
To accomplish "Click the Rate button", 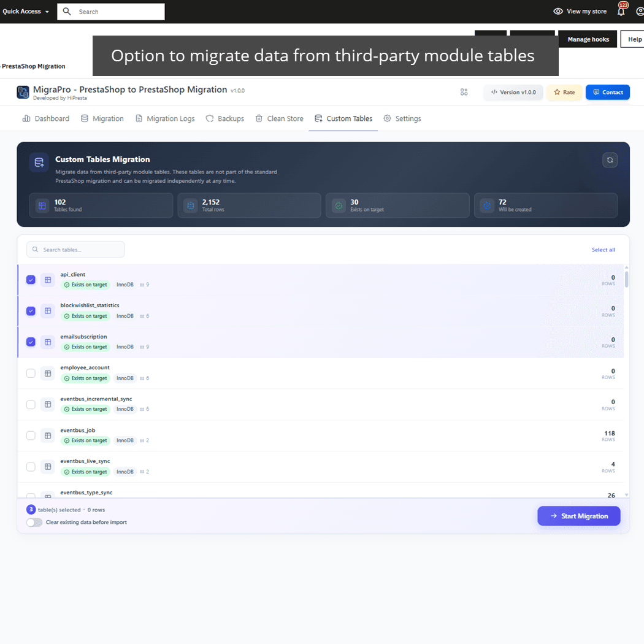I will (564, 92).
